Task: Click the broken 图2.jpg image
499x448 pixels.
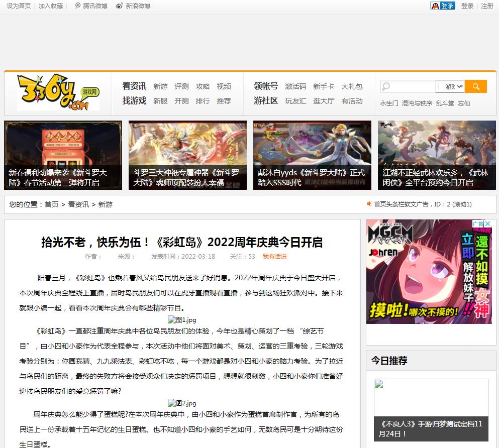Action: 182,403
